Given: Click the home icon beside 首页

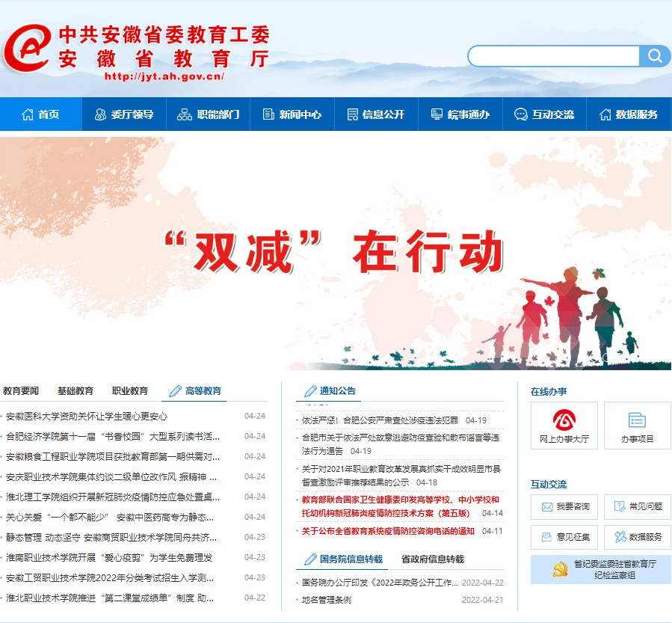Looking at the screenshot, I should point(28,114).
